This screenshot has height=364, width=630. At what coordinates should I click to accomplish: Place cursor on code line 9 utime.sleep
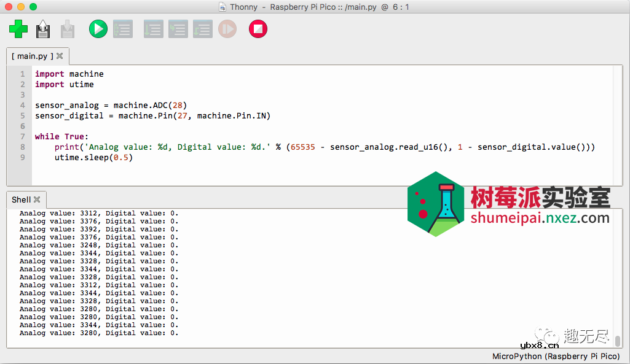click(x=93, y=158)
